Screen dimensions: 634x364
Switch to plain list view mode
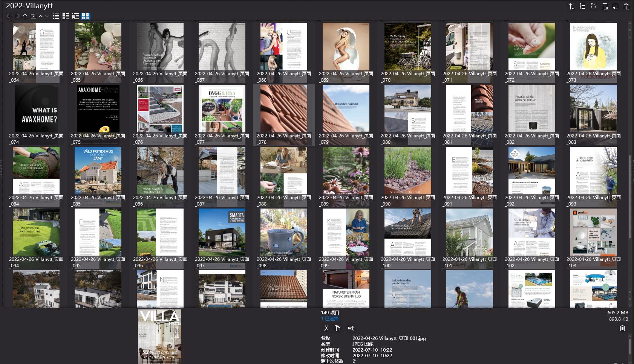click(x=56, y=16)
